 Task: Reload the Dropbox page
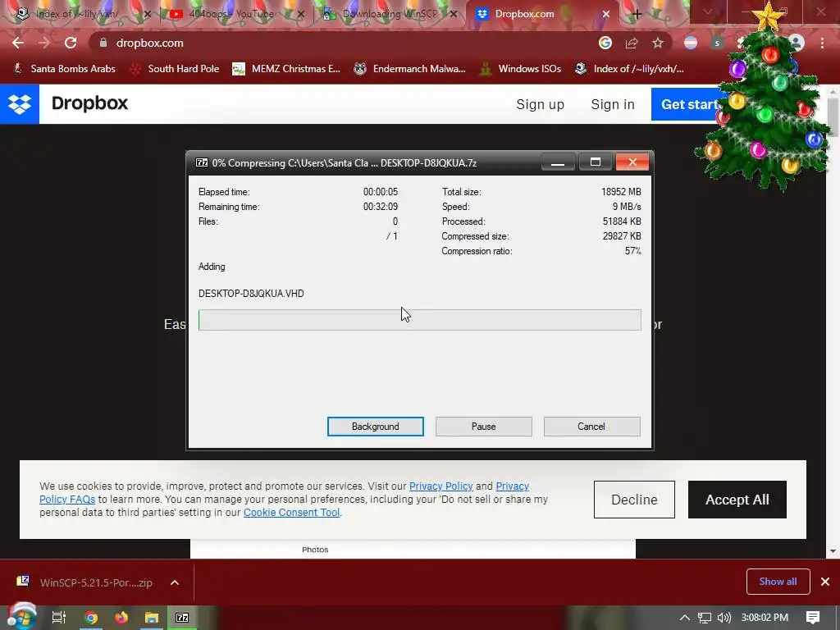tap(71, 43)
